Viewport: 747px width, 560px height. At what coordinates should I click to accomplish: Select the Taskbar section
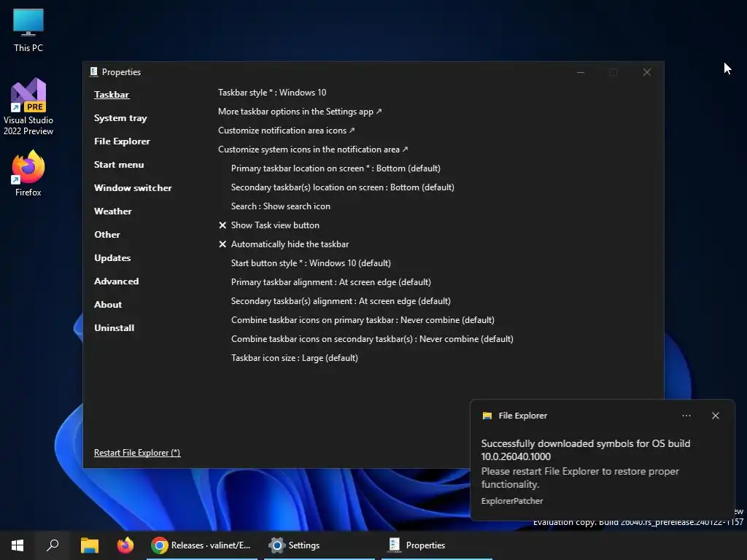(x=112, y=95)
